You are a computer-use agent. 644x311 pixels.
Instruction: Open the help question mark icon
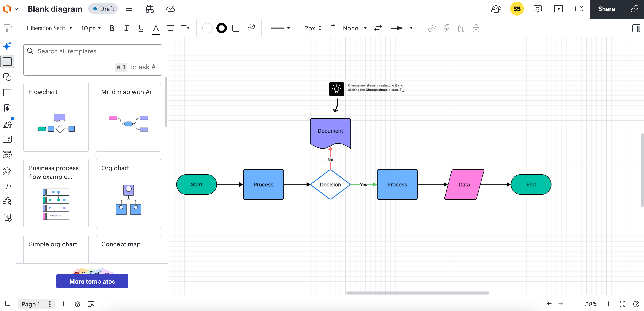coord(636,304)
